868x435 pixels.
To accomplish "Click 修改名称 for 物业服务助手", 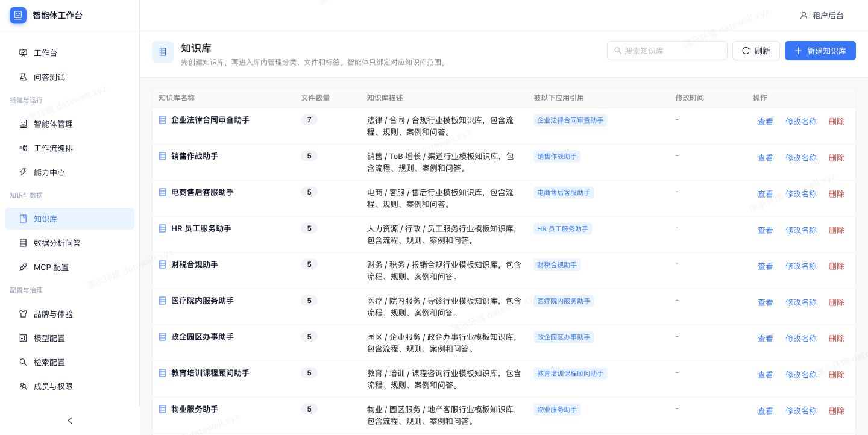I will click(x=801, y=411).
